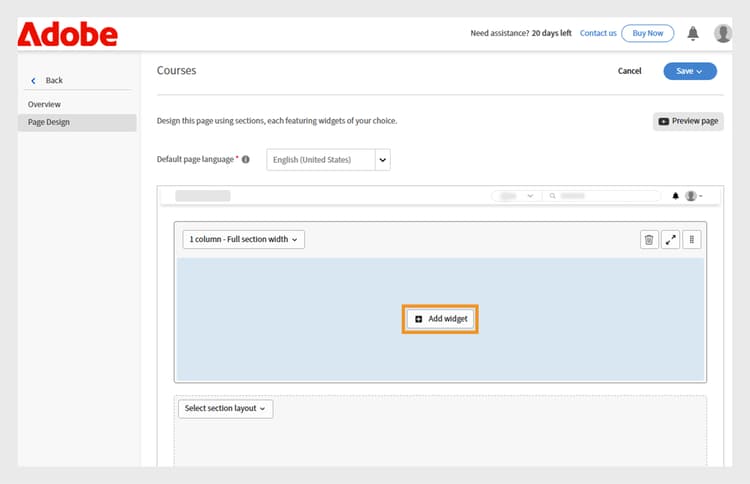Screen dimensions: 750x484
Task: Click the info icon beside Default page language
Action: (246, 160)
